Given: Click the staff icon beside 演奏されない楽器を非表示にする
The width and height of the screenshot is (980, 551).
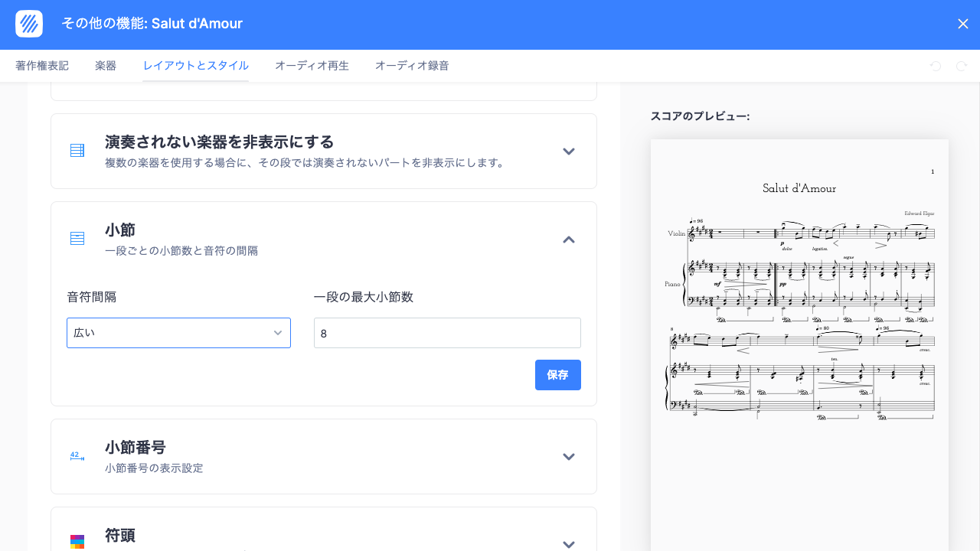Looking at the screenshot, I should click(77, 151).
